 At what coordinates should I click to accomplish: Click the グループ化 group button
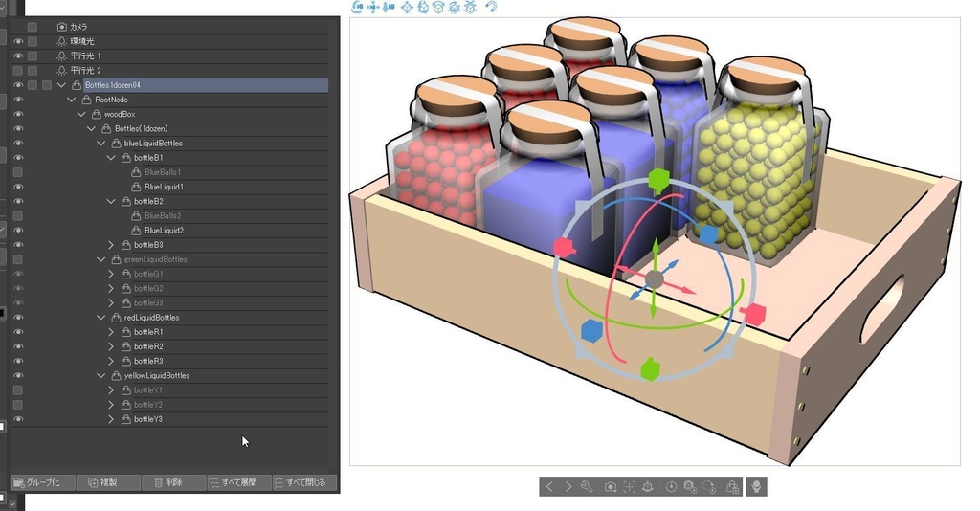pyautogui.click(x=43, y=482)
